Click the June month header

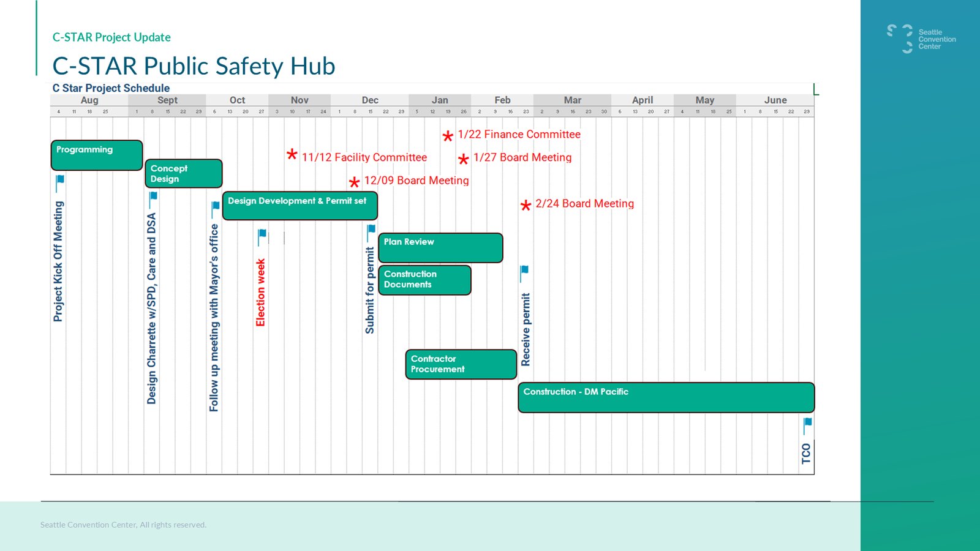775,100
